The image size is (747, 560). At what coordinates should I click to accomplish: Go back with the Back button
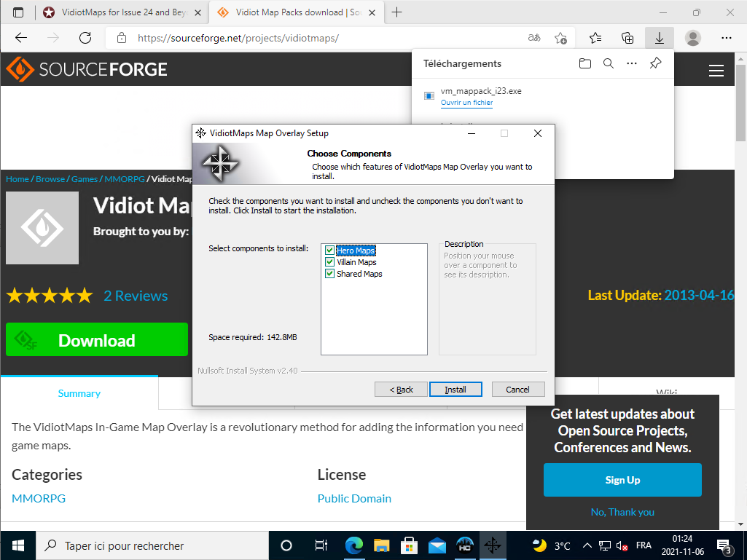[401, 390]
